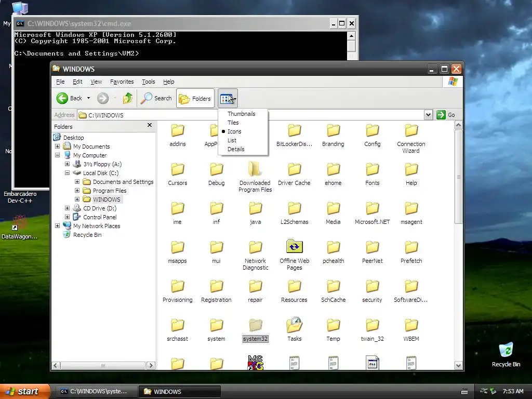This screenshot has height=399, width=532.
Task: Choose Details view in Views menu
Action: pos(236,149)
